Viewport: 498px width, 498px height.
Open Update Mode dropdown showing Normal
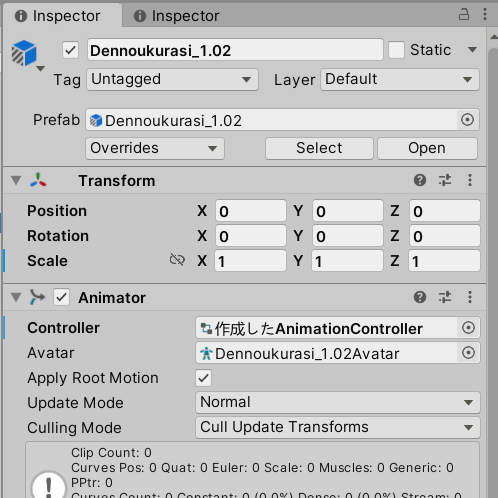[x=338, y=402]
